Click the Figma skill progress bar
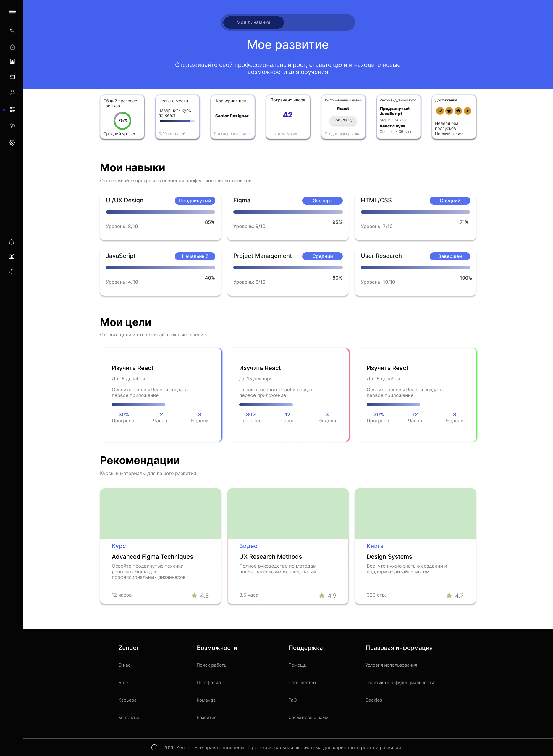This screenshot has width=553, height=756. pos(288,212)
